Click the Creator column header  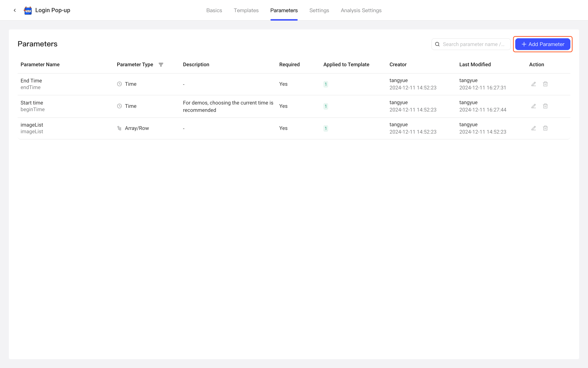[x=398, y=65]
